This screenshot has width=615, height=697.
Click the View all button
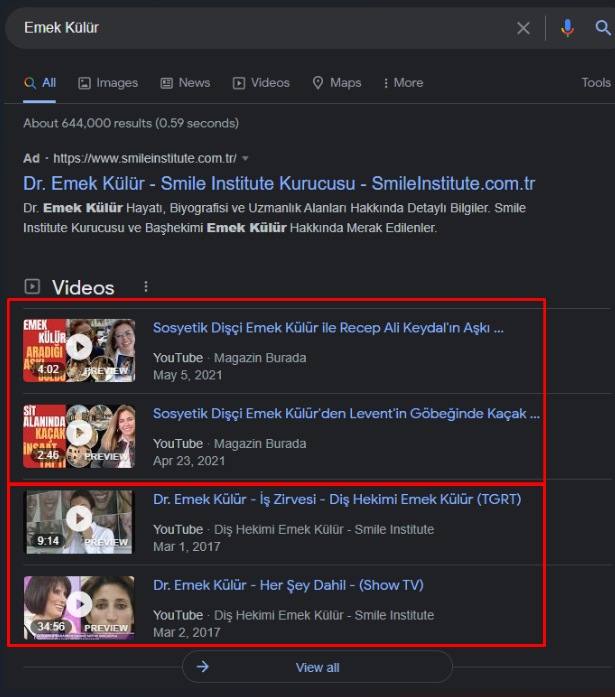(x=317, y=667)
